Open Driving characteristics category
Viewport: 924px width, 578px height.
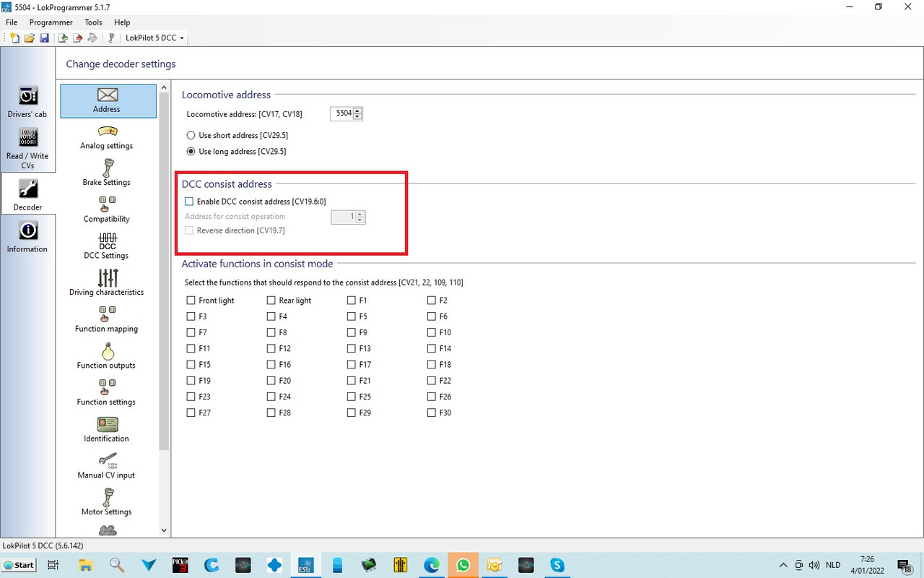pos(107,283)
